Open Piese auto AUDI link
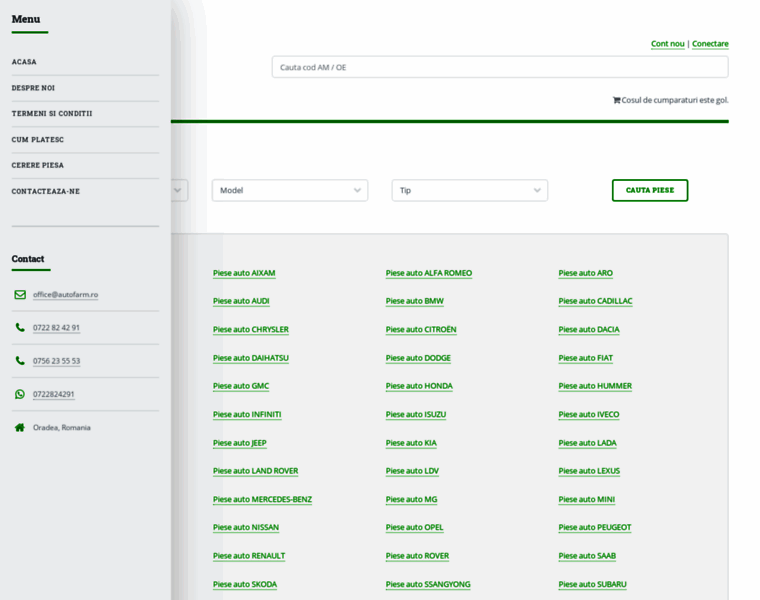 pyautogui.click(x=241, y=301)
